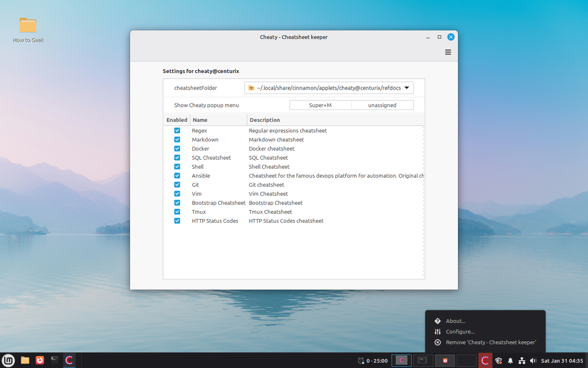The image size is (588, 368).
Task: Click the pomodoro '0 · 25:00' timer text
Action: [377, 361]
